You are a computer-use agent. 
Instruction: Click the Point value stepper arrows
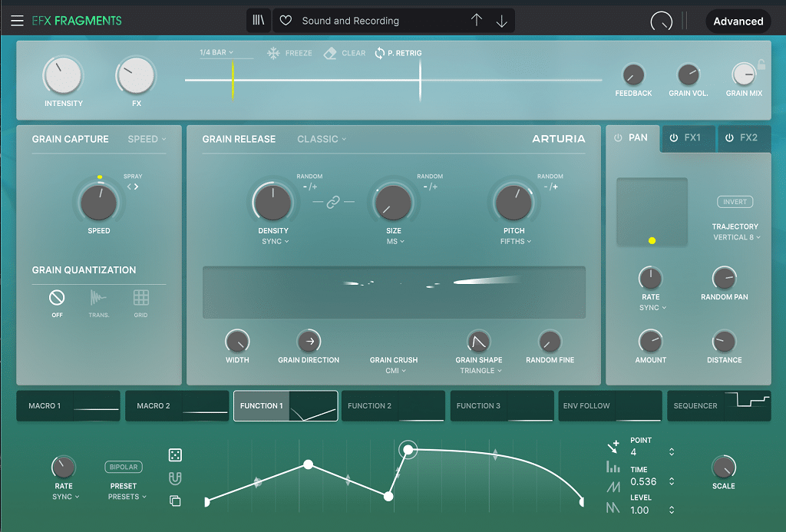tap(671, 451)
